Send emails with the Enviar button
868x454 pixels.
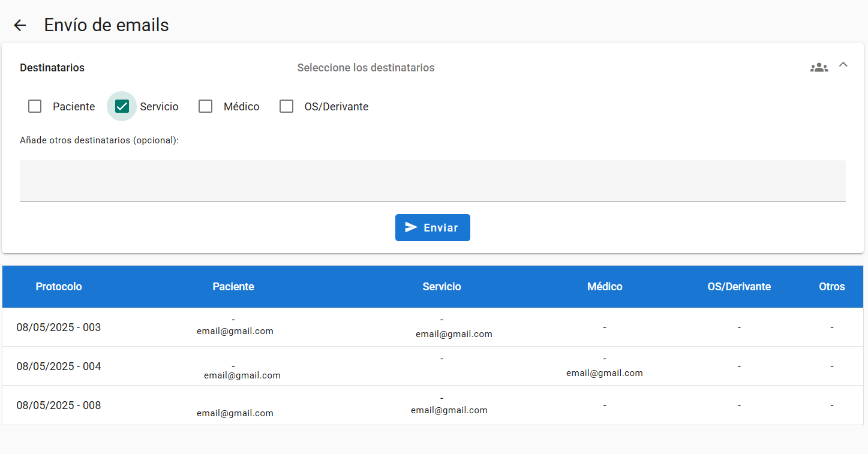pyautogui.click(x=433, y=228)
